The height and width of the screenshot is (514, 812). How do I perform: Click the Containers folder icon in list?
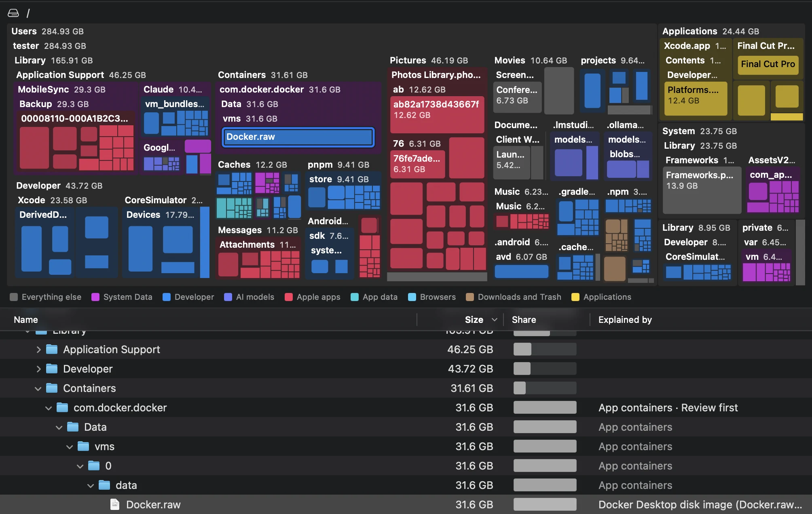[x=52, y=388]
